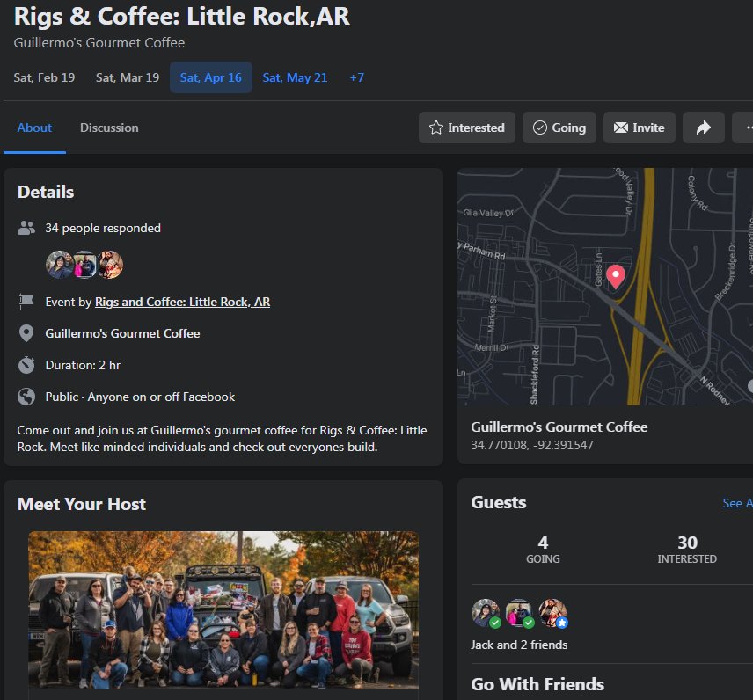
Task: Invite friends to the event
Action: (x=640, y=128)
